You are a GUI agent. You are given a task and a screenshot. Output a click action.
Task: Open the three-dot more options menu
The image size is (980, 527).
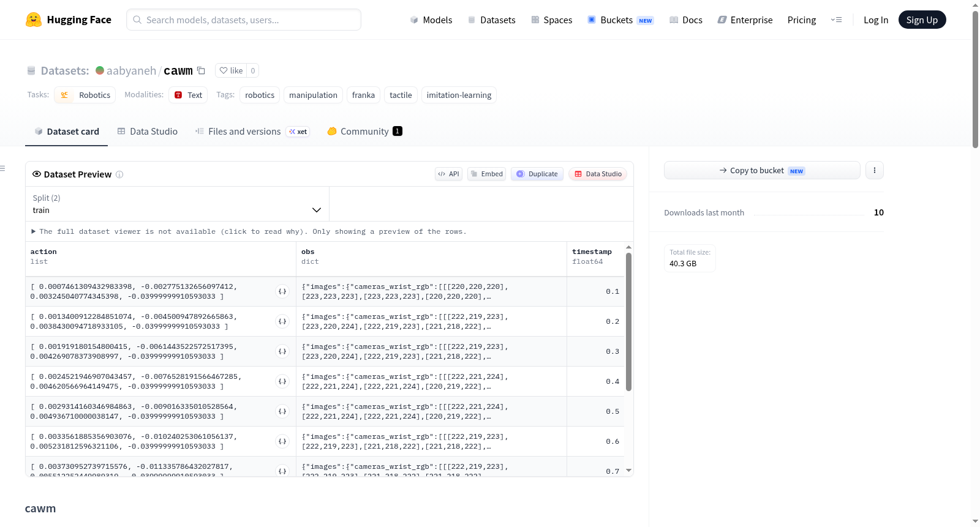[875, 170]
